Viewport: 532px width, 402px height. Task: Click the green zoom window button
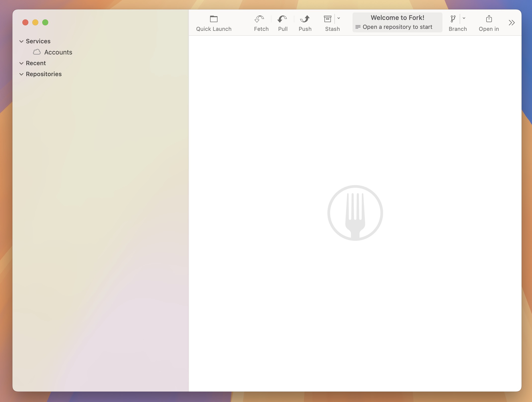45,22
